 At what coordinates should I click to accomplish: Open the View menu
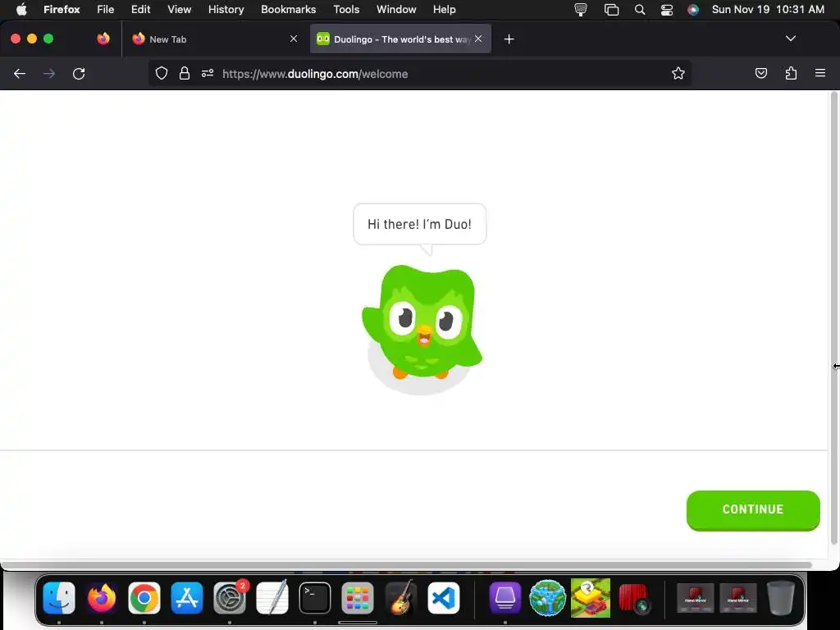179,10
